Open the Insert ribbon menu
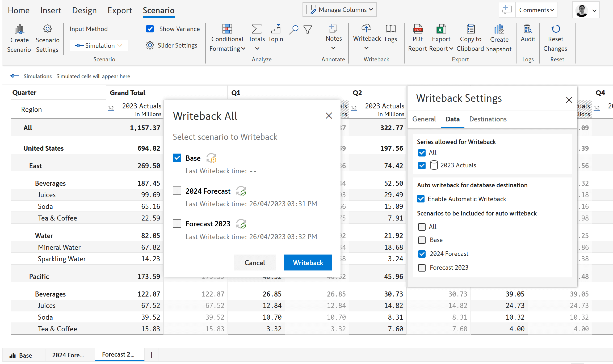613x364 pixels. tap(51, 10)
